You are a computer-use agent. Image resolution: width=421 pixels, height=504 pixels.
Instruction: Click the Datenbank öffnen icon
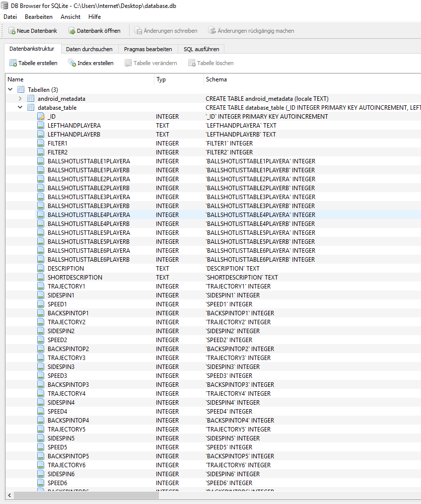[x=72, y=31]
